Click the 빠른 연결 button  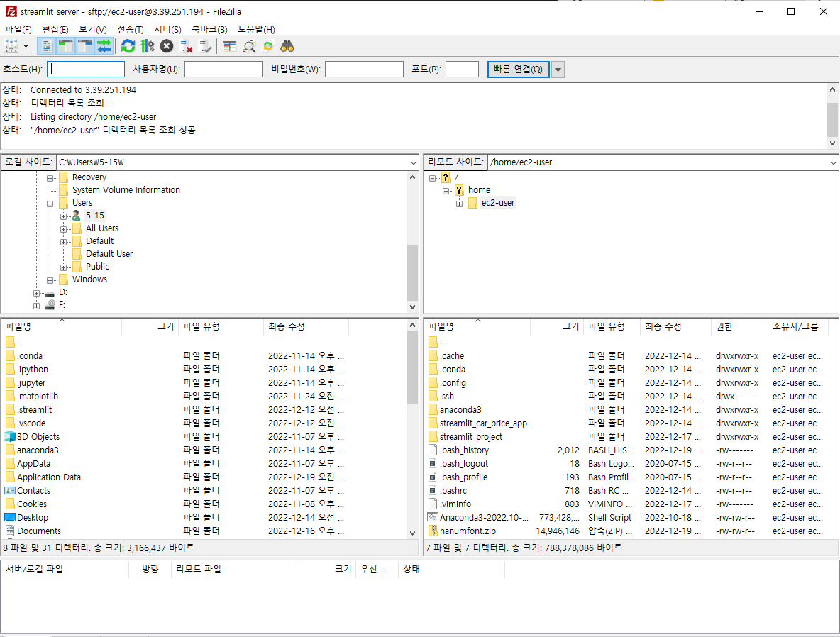[518, 69]
